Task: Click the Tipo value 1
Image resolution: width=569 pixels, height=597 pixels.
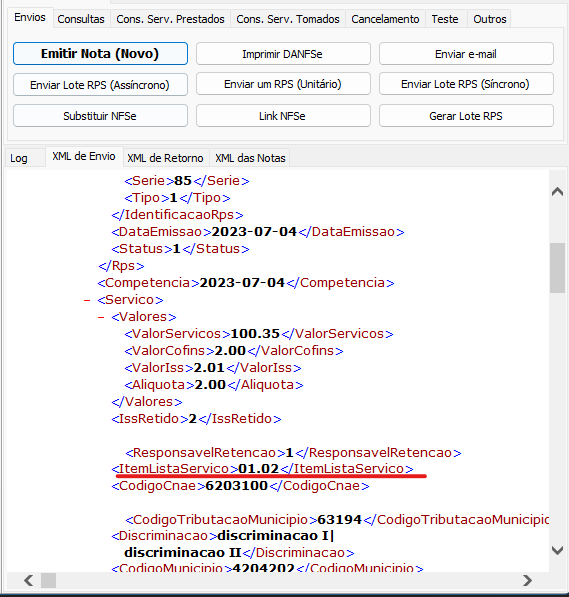Action: click(x=173, y=198)
